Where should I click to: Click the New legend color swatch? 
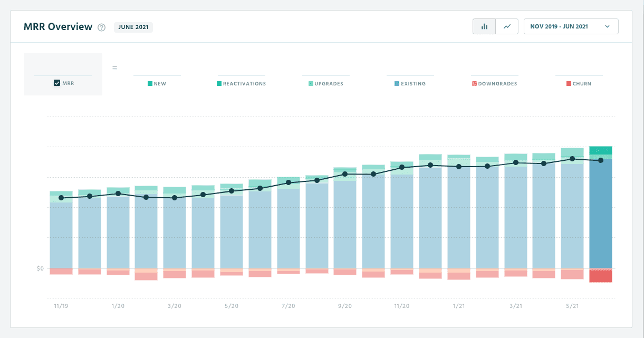pos(150,84)
